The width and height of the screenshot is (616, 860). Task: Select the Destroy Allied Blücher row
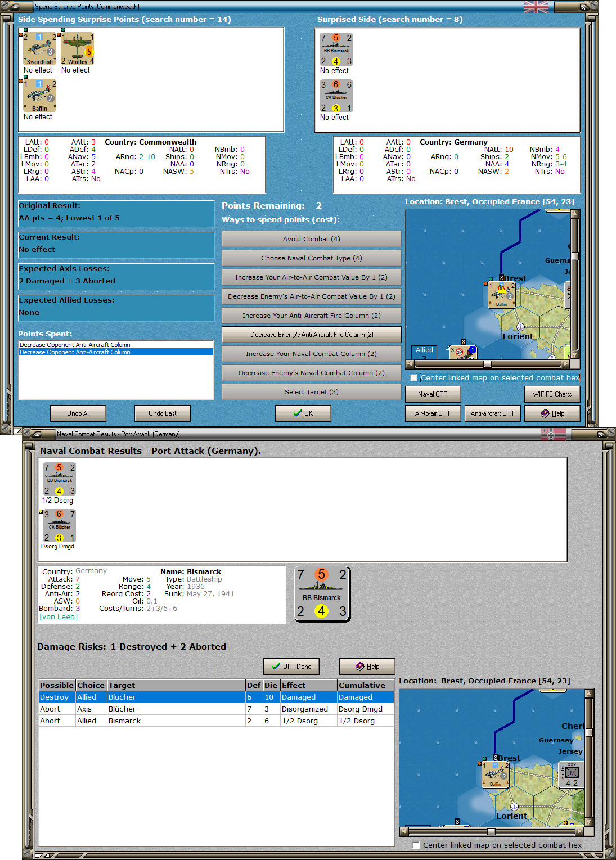pyautogui.click(x=216, y=697)
